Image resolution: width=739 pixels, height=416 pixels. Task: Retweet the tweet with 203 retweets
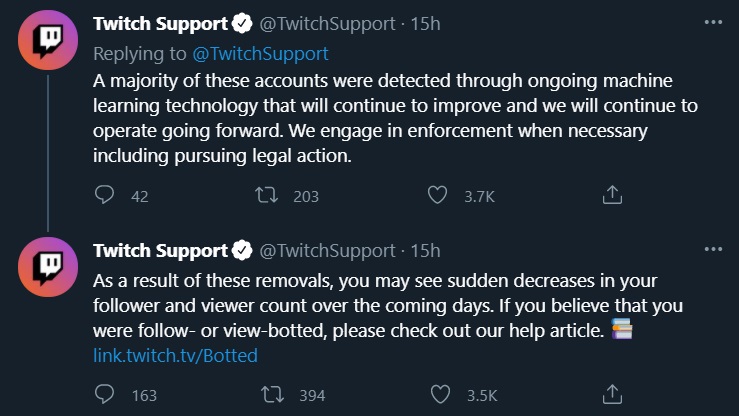point(267,195)
